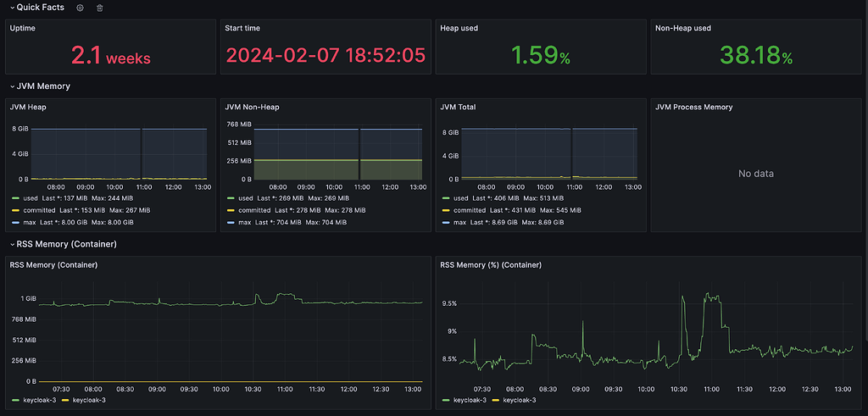Open the Uptime panel title menu
868x416 pixels.
(x=23, y=28)
